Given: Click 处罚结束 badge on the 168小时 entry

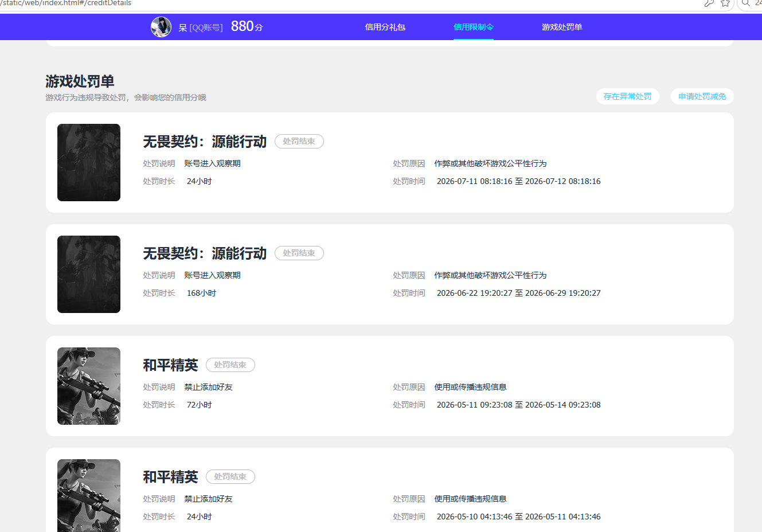Looking at the screenshot, I should 299,253.
